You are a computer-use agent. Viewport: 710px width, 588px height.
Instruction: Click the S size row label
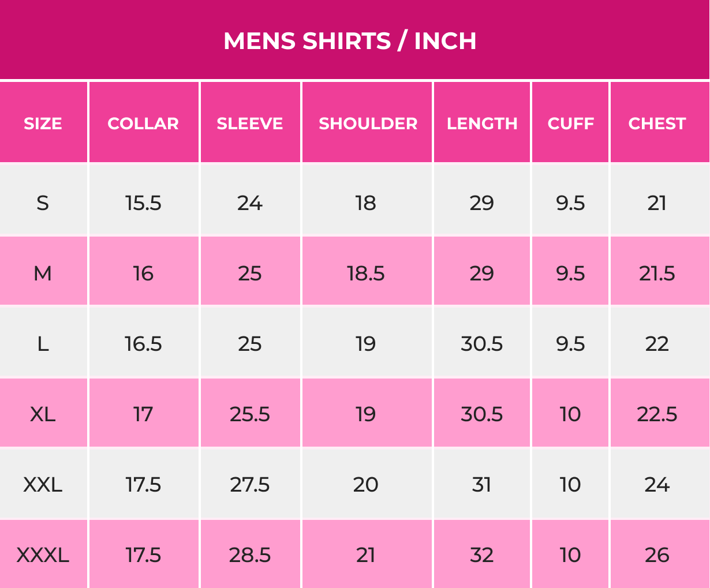tap(43, 203)
